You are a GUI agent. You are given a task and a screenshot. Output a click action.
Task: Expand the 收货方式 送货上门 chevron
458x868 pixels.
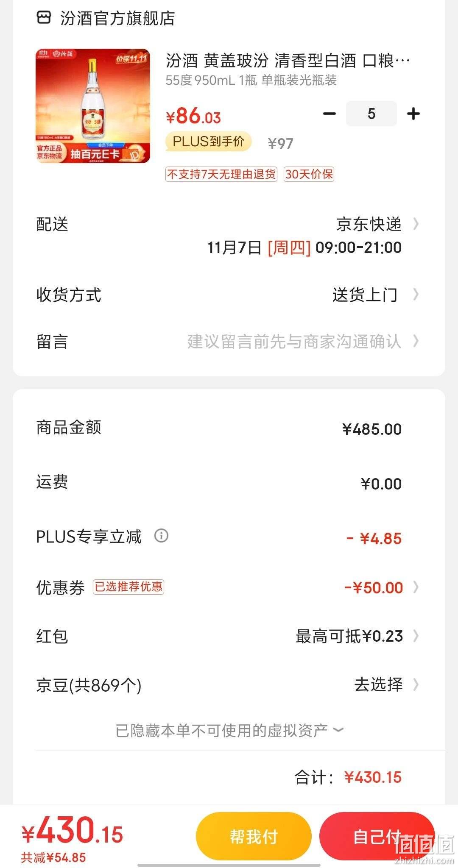click(x=416, y=294)
